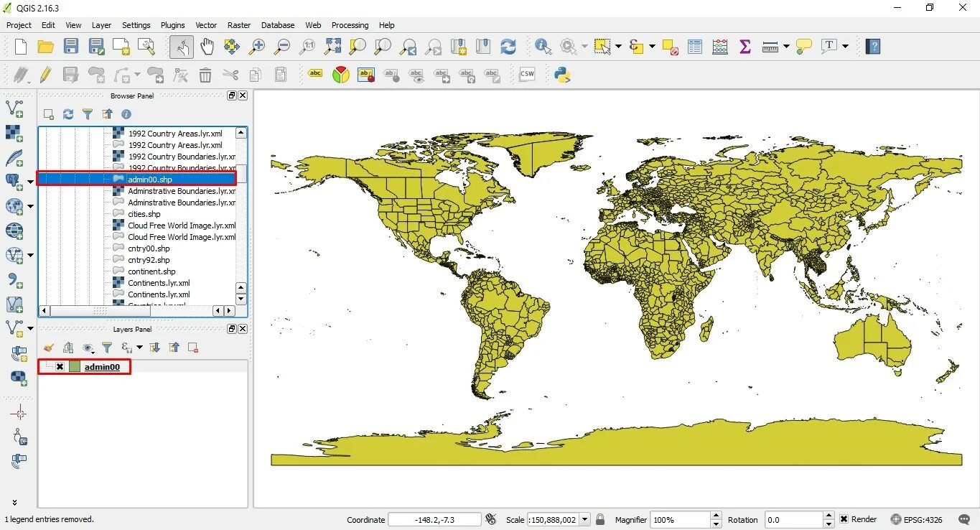Refresh the map with the blue arrows icon
Image resolution: width=980 pixels, height=530 pixels.
pos(508,47)
